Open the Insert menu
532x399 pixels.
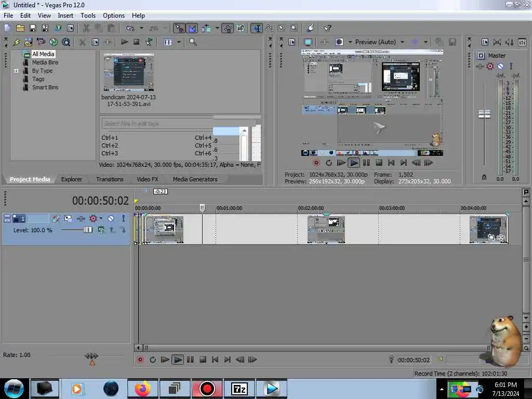tap(65, 16)
